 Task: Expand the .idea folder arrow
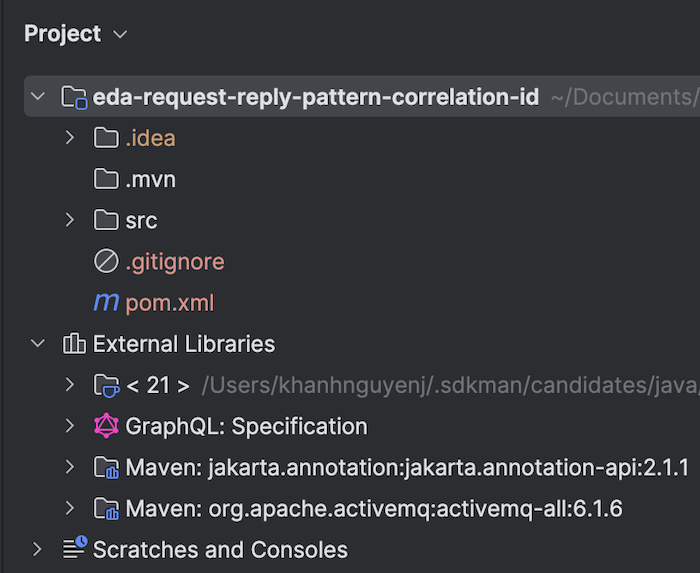[70, 137]
